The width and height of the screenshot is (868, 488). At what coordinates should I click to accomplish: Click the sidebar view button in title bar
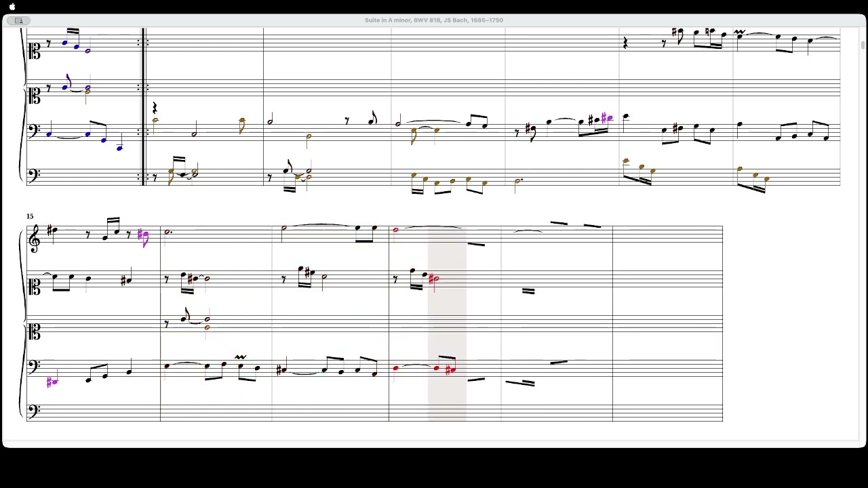pos(19,20)
